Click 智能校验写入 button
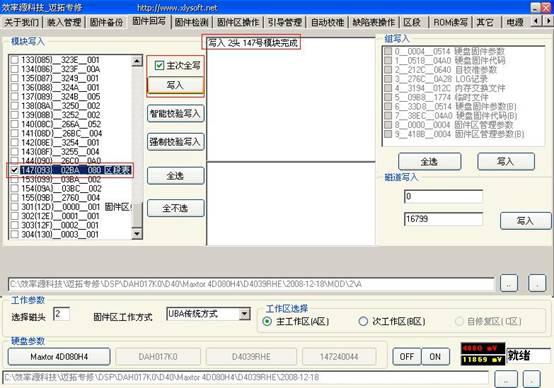Image resolution: width=554 pixels, height=388 pixels. coord(176,113)
